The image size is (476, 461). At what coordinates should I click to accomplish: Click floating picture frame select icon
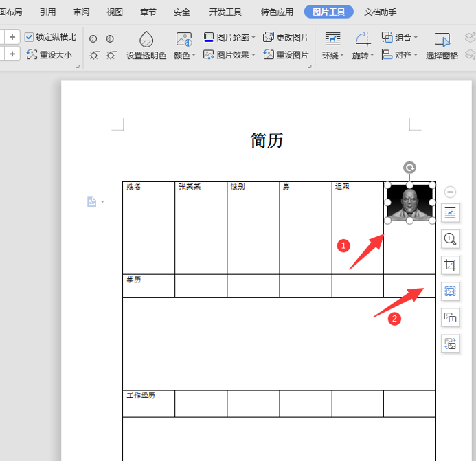point(450,291)
